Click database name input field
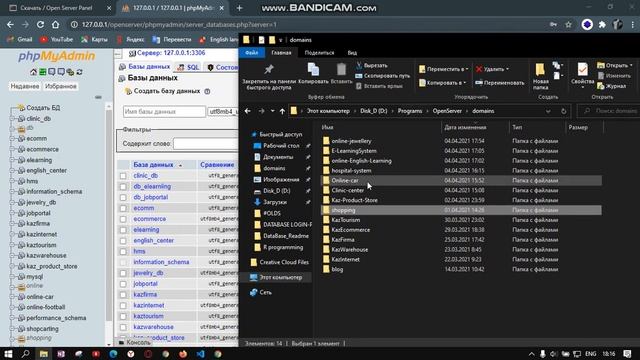The image size is (640, 360). (164, 112)
